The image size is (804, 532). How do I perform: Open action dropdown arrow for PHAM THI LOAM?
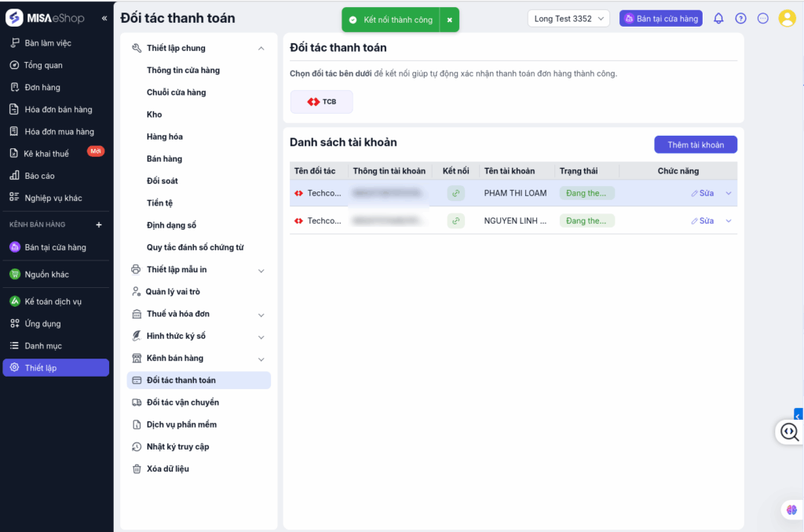[729, 193]
